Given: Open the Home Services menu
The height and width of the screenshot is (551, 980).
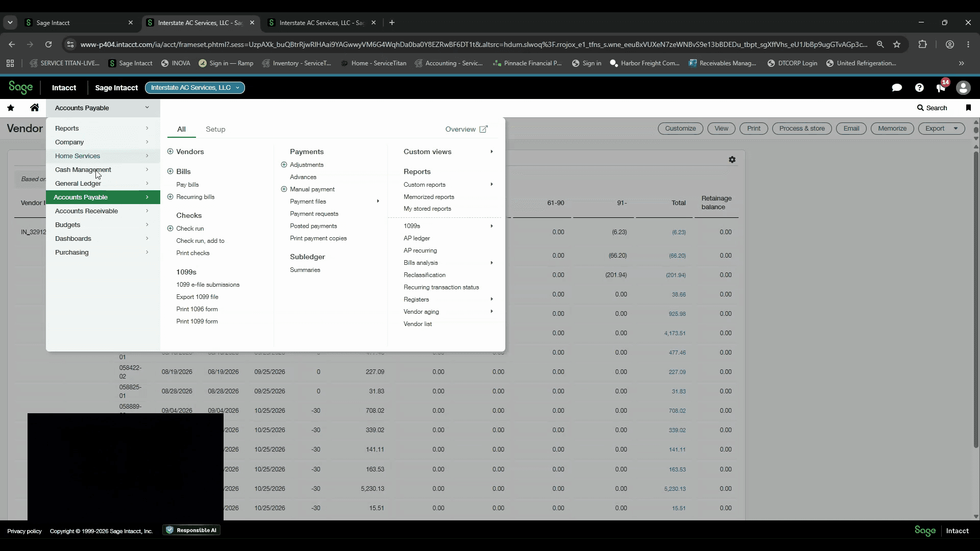Looking at the screenshot, I should tap(103, 156).
